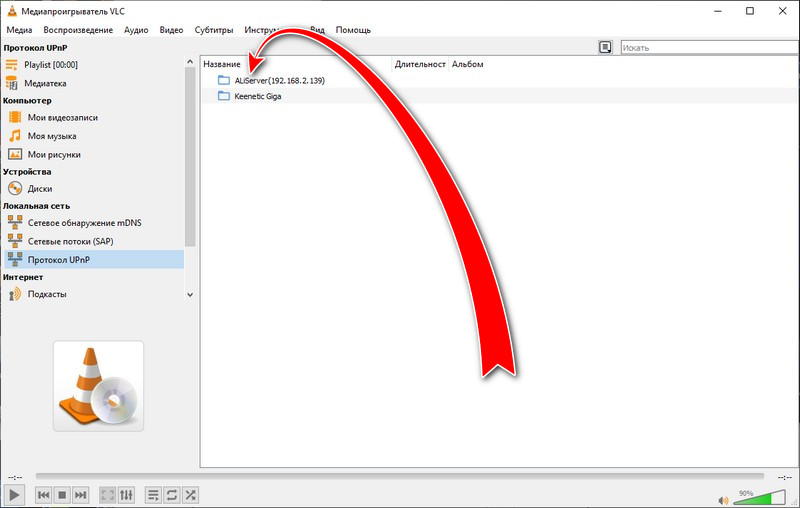This screenshot has height=508, width=800.
Task: Sort by the Альбом column header
Action: 467,64
